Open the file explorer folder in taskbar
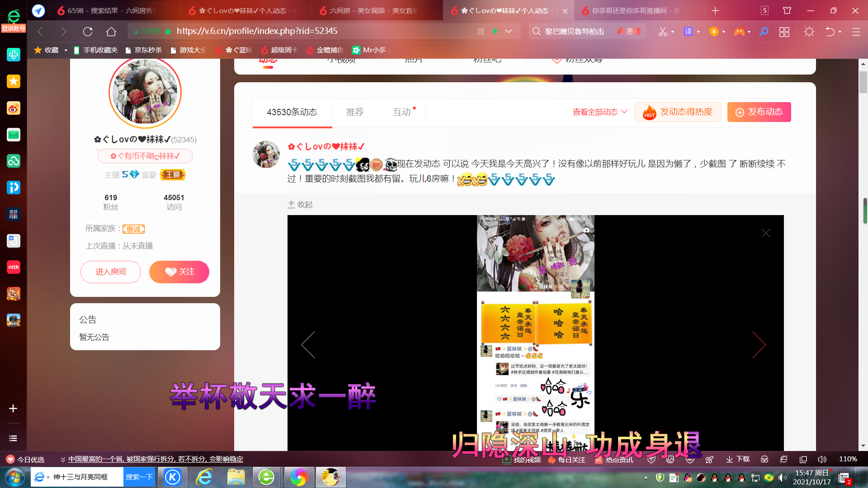 point(236,478)
